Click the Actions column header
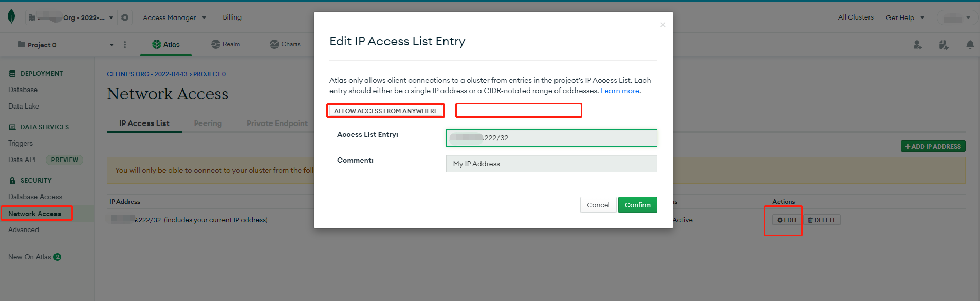The height and width of the screenshot is (301, 980). 784,202
